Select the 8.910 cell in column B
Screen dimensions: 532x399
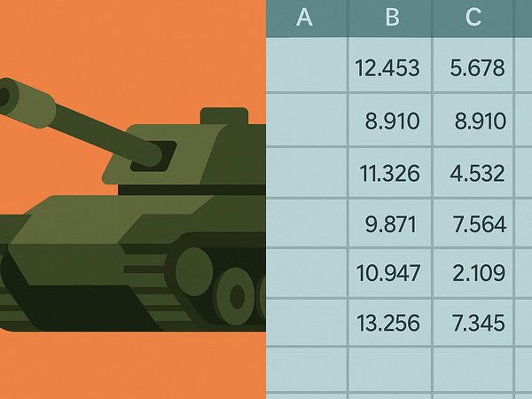(x=390, y=120)
